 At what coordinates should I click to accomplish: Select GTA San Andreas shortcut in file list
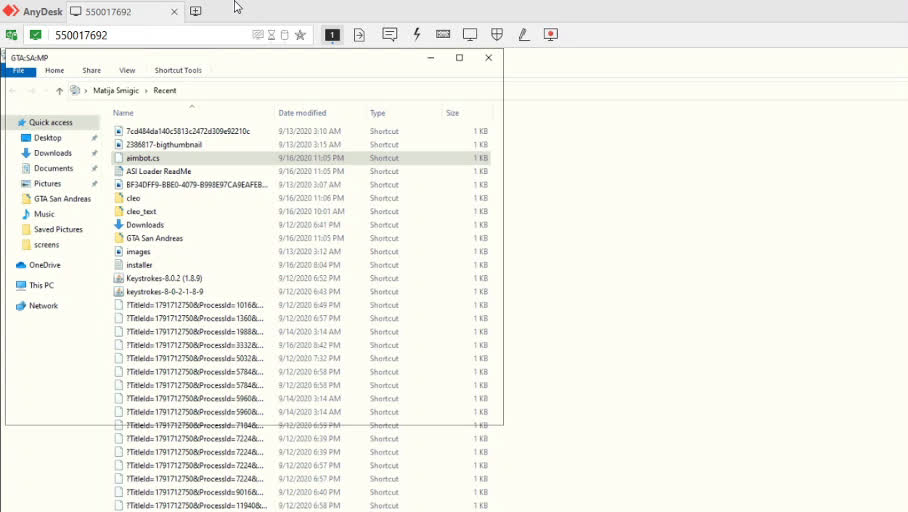[x=301, y=238]
